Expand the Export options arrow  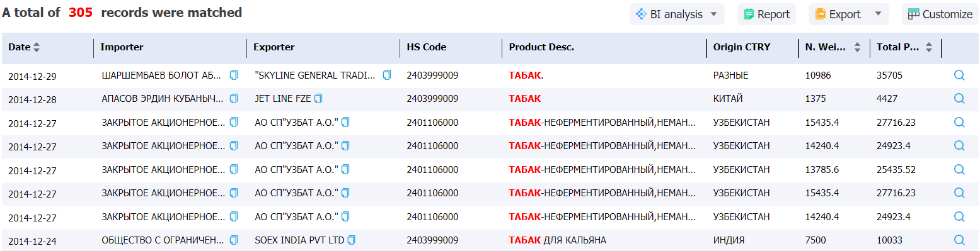878,14
